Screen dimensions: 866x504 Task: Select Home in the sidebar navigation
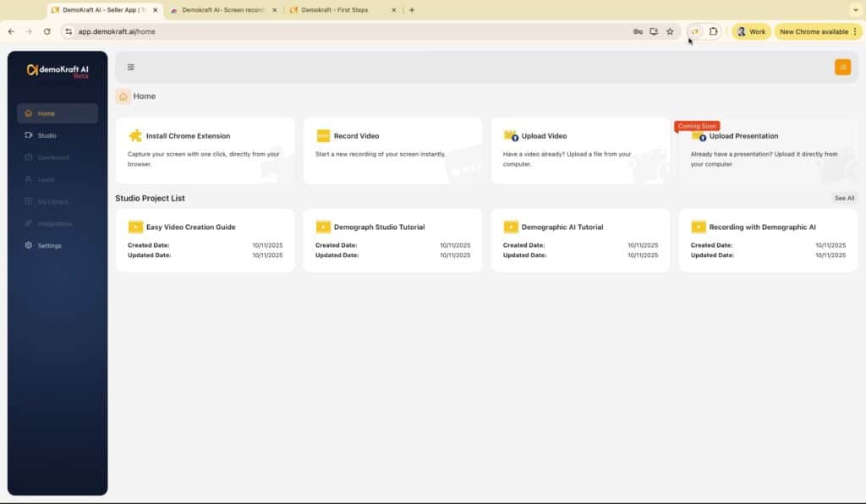tap(46, 113)
